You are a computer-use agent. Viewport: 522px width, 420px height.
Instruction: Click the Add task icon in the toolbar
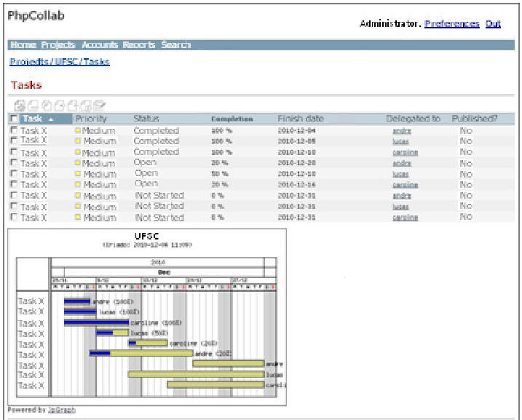click(20, 106)
